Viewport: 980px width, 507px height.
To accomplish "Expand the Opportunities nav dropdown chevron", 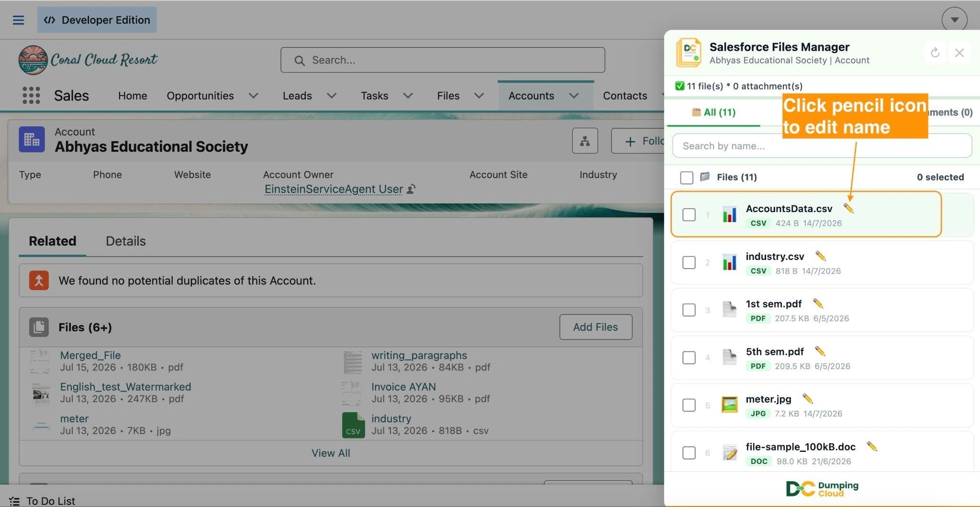I will 254,96.
